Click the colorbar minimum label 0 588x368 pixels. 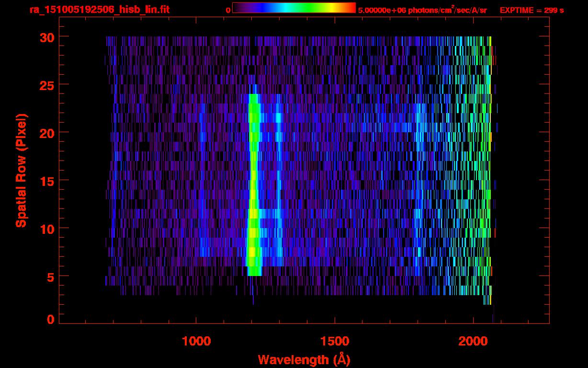coord(228,10)
